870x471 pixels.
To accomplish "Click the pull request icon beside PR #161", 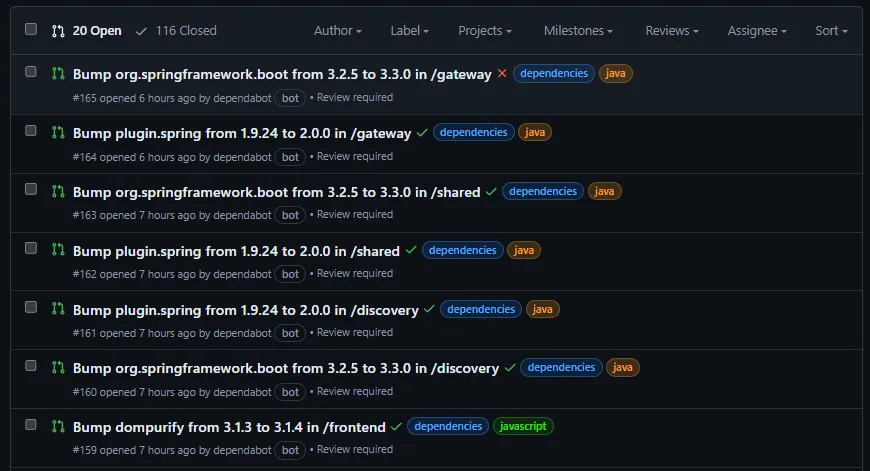I will [x=58, y=309].
